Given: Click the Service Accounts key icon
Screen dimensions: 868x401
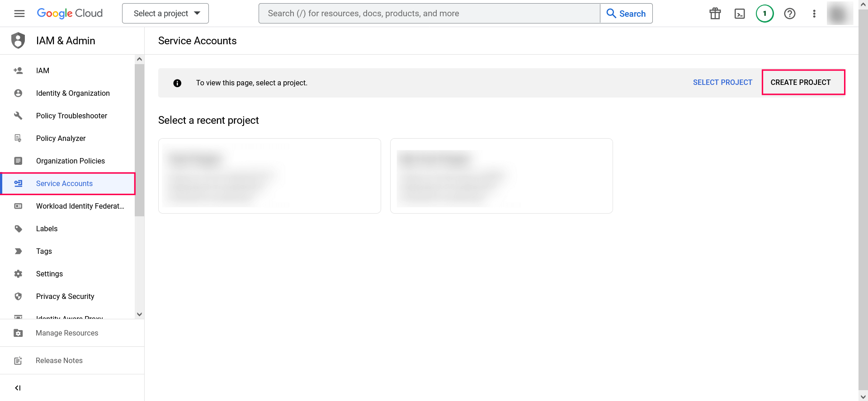Looking at the screenshot, I should pyautogui.click(x=18, y=183).
